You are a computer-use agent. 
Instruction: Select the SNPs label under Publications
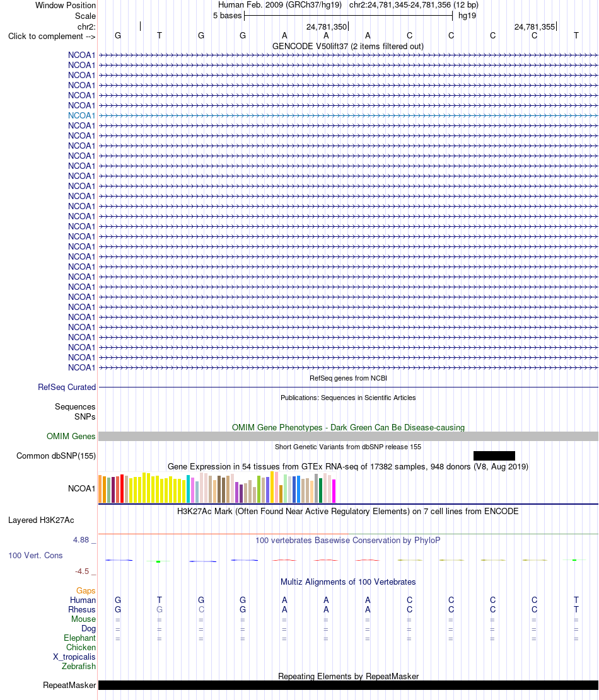tap(85, 416)
